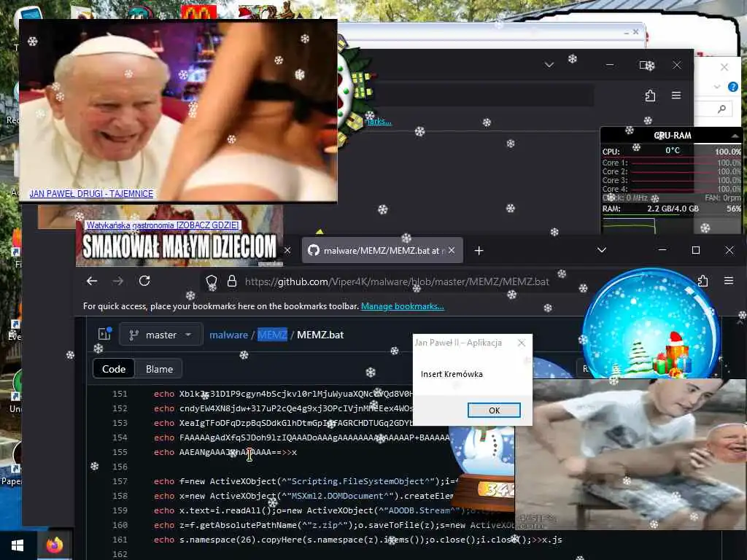The width and height of the screenshot is (747, 560).
Task: Go to the malware repository breadcrumb
Action: (228, 335)
